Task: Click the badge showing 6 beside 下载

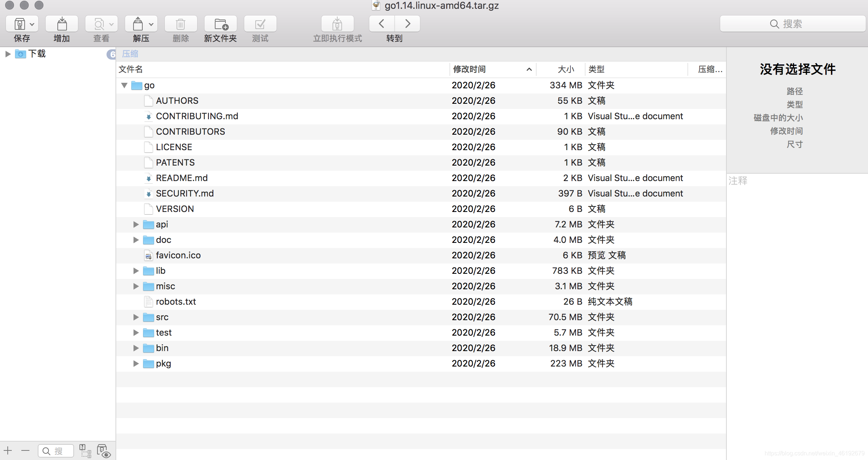Action: pyautogui.click(x=111, y=54)
